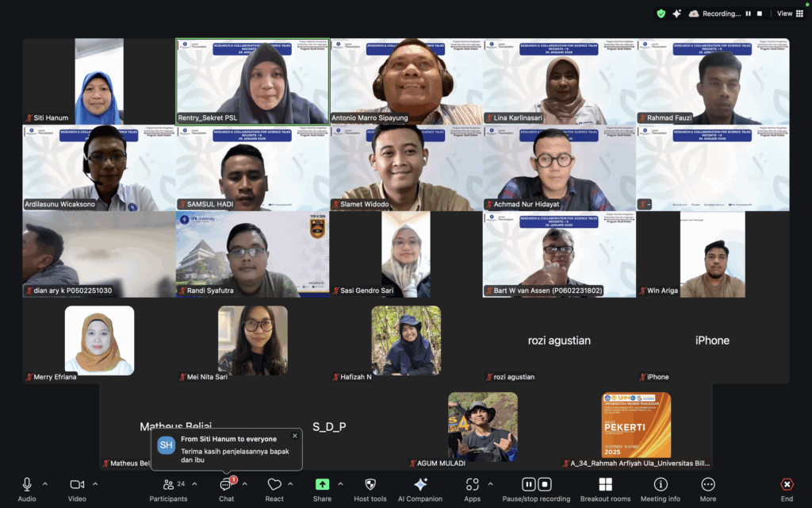Pause recording from the top status bar
Viewport: 812px width, 508px height.
(748, 13)
